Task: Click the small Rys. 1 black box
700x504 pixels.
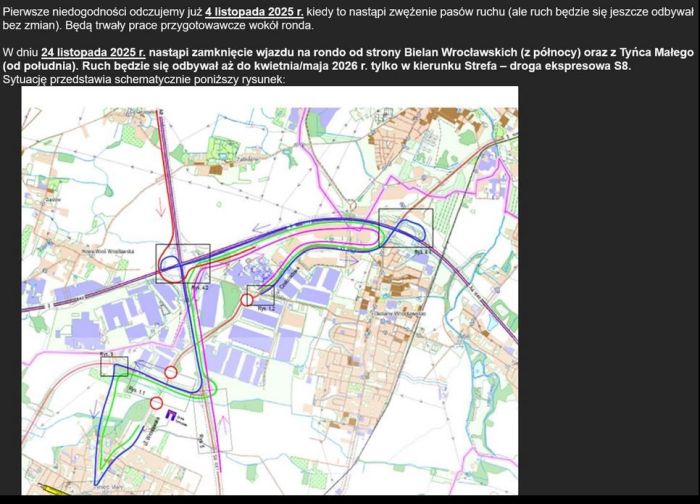Action: coord(114,365)
